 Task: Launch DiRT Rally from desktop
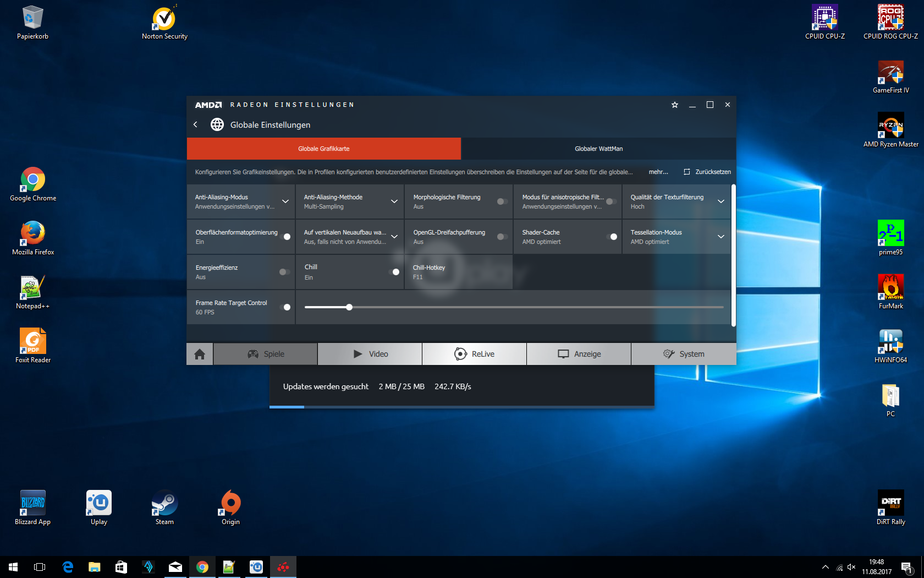[x=891, y=509]
